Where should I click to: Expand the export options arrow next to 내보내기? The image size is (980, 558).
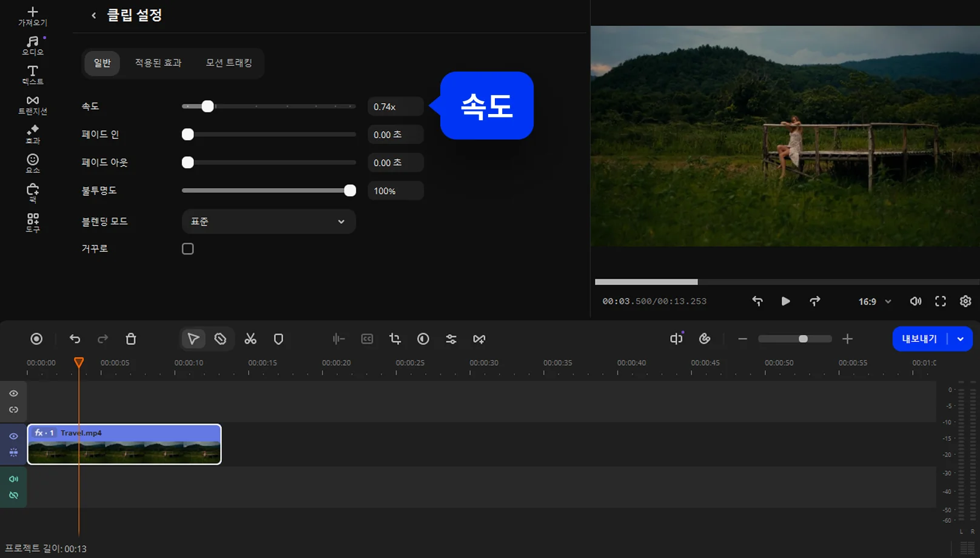click(x=961, y=339)
